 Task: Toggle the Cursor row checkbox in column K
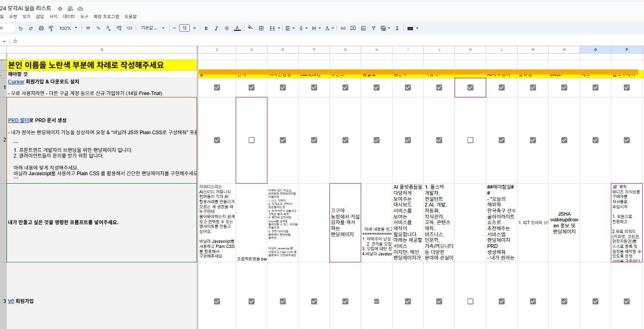470,87
